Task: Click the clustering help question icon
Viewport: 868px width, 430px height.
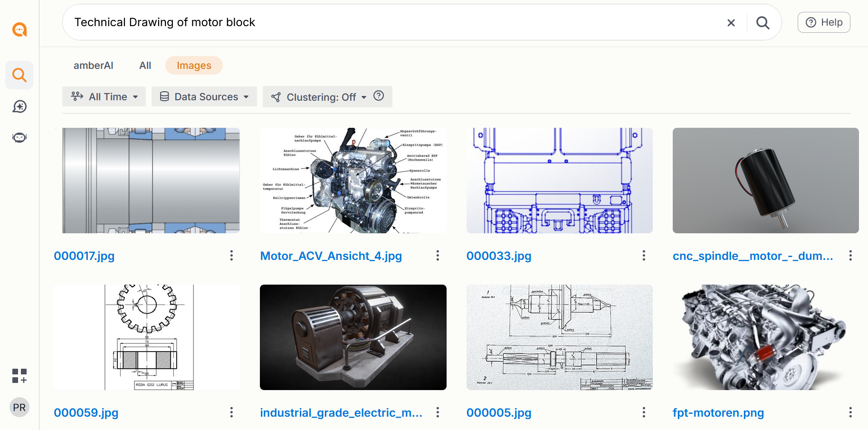Action: (379, 96)
